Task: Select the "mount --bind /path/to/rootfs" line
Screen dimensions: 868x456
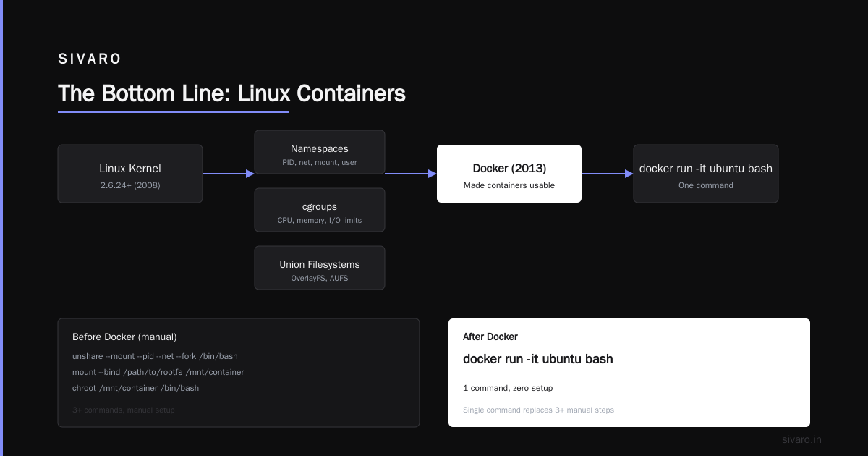Action: (x=158, y=372)
